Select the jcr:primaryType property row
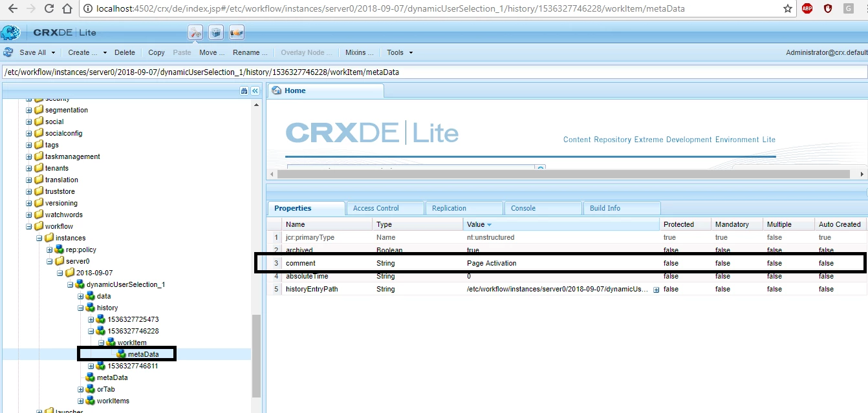Viewport: 868px width, 413px height. pos(567,237)
